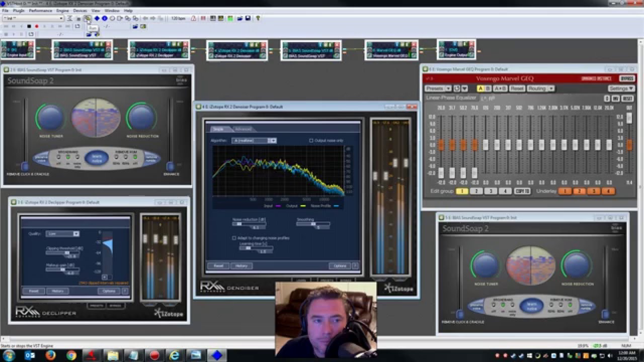The height and width of the screenshot is (362, 644).
Task: Open the Plugin menu
Action: pyautogui.click(x=19, y=11)
